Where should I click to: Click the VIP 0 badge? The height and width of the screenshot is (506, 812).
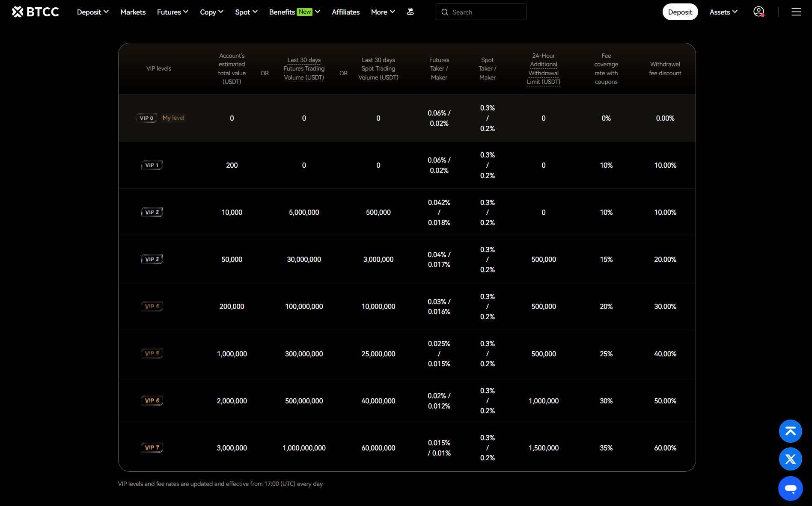(146, 118)
